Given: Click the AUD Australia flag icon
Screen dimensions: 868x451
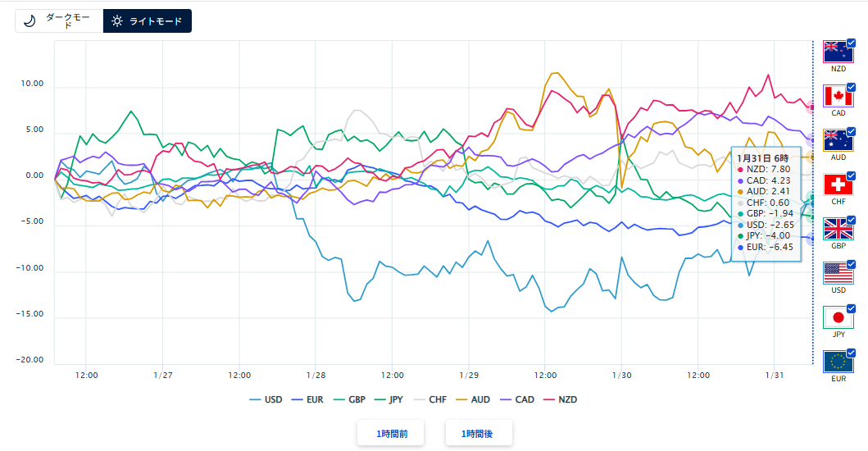Looking at the screenshot, I should coord(838,140).
